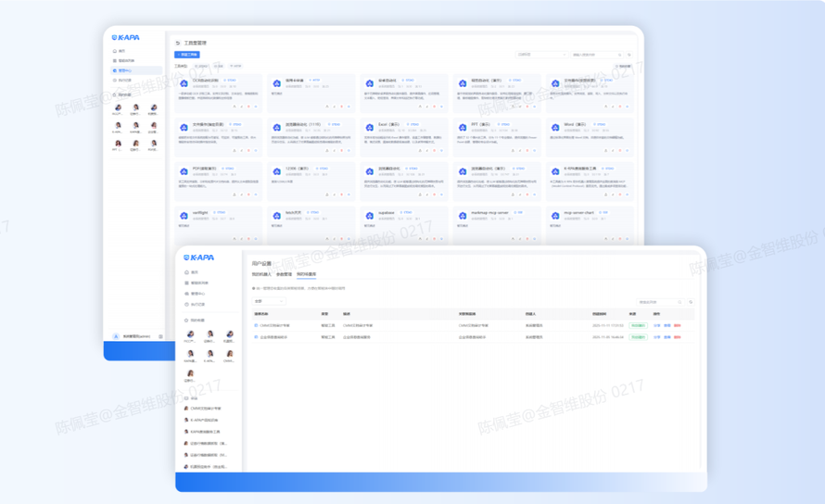Image resolution: width=825 pixels, height=504 pixels.
Task: Click the back arrow beside 工具库管理
Action: coord(177,44)
